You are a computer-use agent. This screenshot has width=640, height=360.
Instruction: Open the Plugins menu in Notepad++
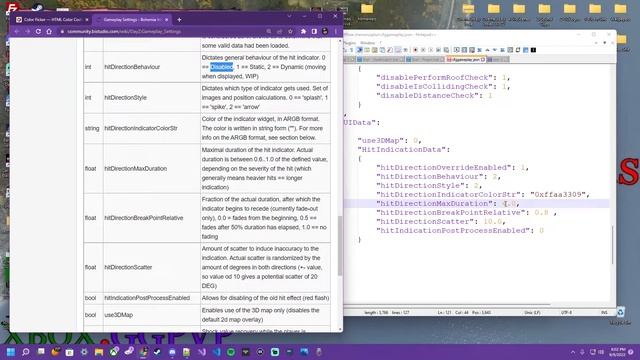(x=350, y=43)
